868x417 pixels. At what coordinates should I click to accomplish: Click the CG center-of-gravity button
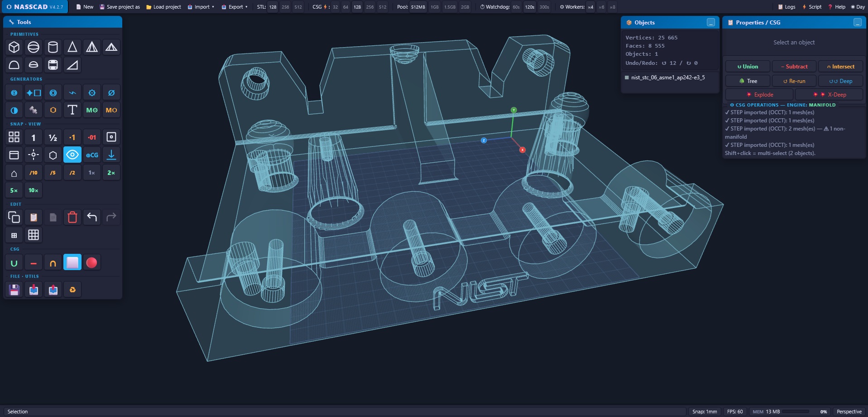[92, 155]
